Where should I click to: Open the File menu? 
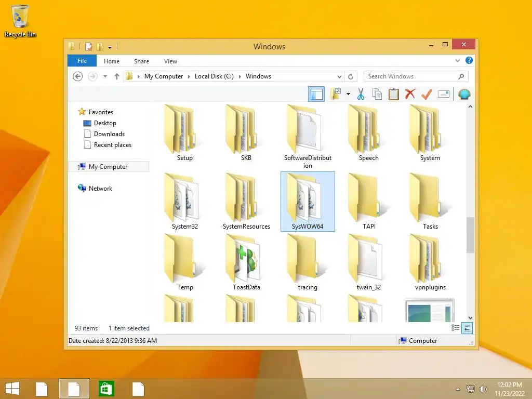pos(82,61)
